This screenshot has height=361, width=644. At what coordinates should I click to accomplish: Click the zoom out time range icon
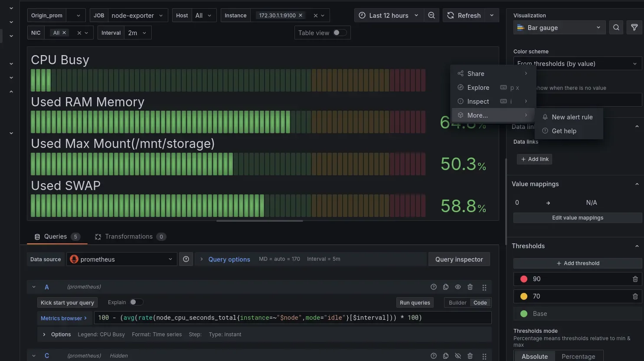pos(432,15)
